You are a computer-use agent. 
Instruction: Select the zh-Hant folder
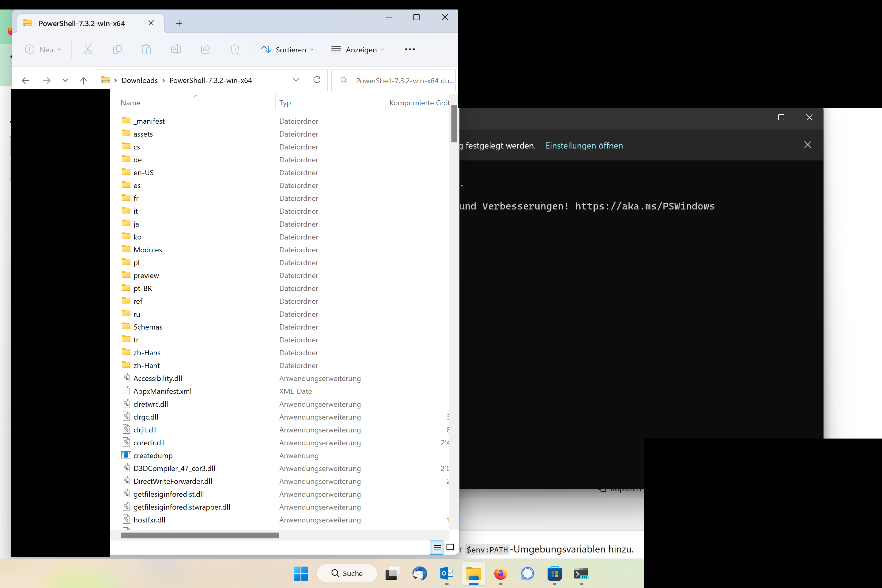146,366
